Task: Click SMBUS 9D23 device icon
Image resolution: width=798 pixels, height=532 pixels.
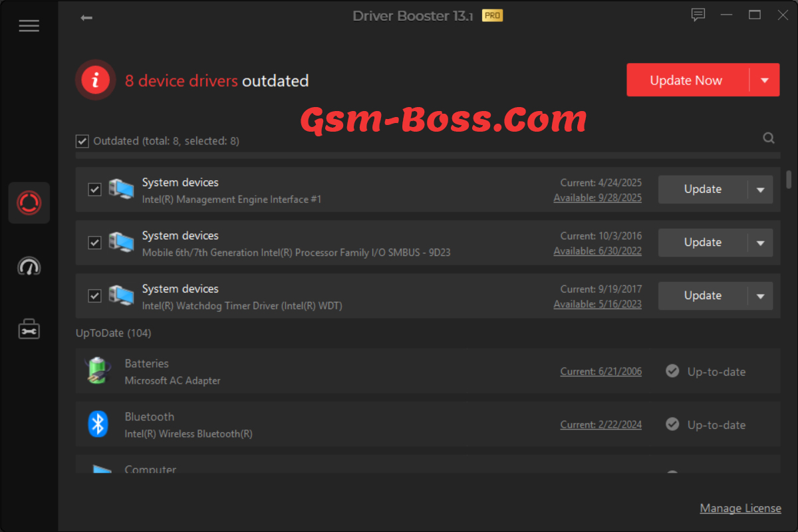Action: tap(120, 243)
